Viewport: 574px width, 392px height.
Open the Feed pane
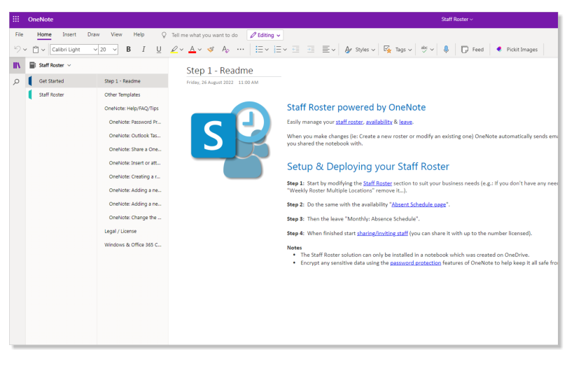coord(472,50)
